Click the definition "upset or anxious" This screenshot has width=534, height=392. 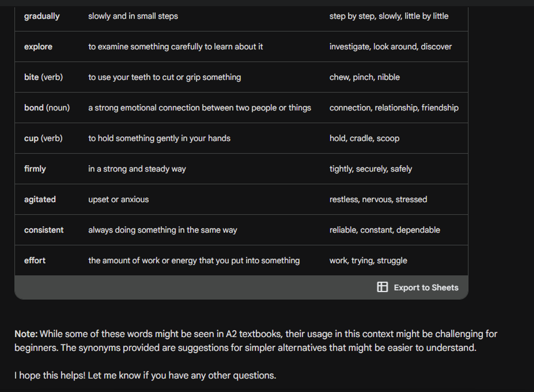coord(118,199)
